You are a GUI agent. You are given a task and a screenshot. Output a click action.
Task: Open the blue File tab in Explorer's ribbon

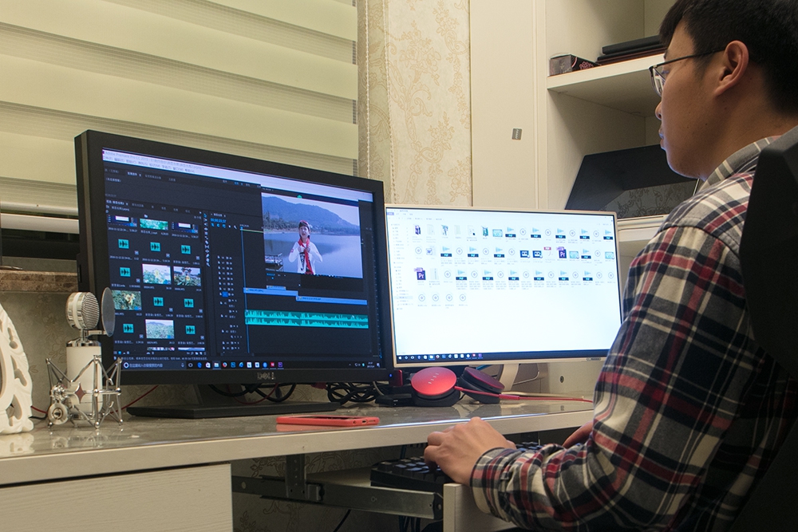point(390,214)
